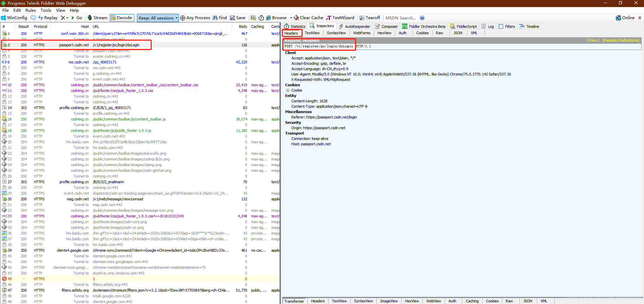The image size is (644, 304).
Task: Click the timer clock icon
Action: tap(261, 18)
